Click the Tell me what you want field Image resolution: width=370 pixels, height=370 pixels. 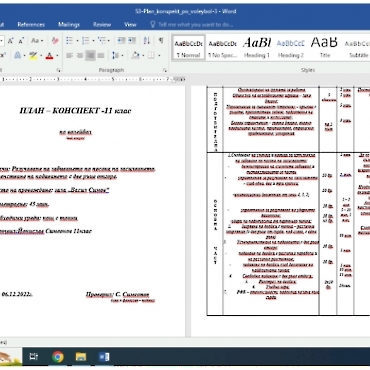[192, 24]
